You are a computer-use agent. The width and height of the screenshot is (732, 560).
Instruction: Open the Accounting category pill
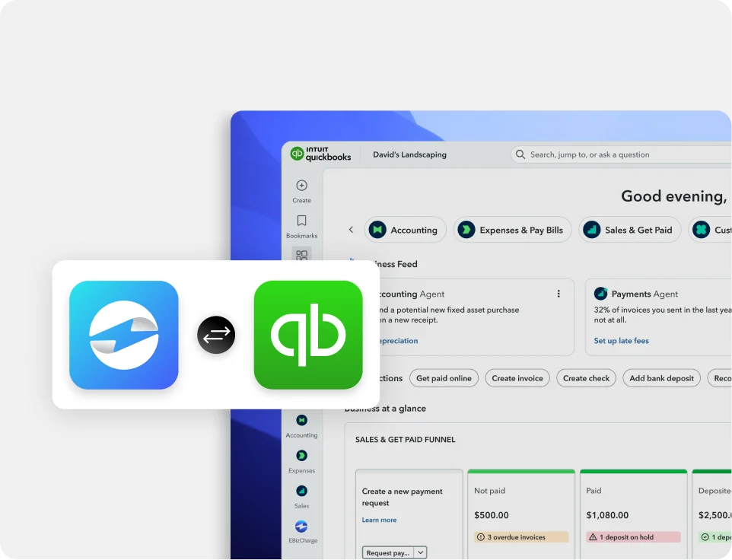tap(406, 230)
